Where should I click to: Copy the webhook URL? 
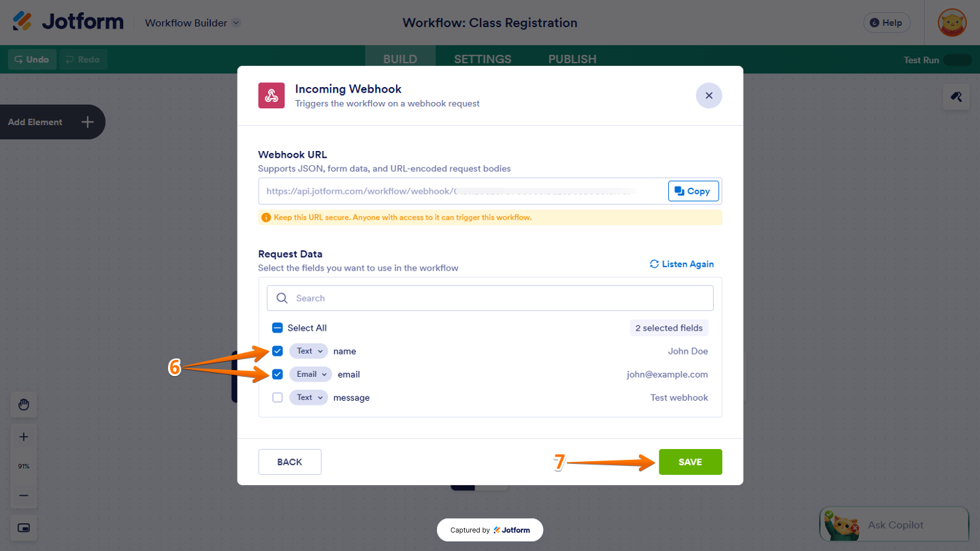pos(693,191)
